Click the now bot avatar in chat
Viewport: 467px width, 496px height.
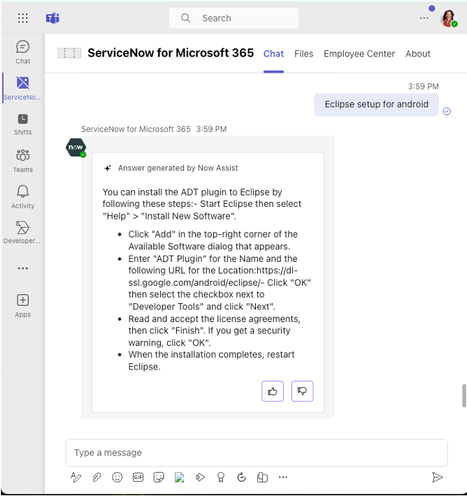[x=76, y=147]
